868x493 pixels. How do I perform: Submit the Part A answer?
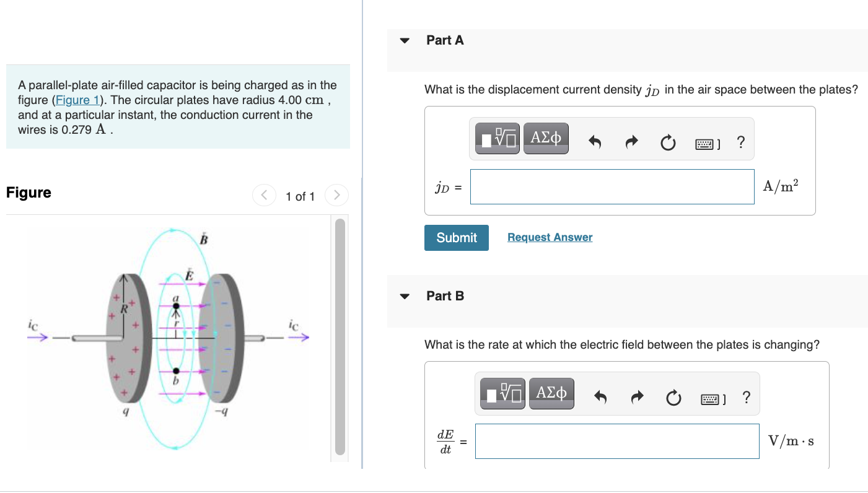pyautogui.click(x=457, y=237)
